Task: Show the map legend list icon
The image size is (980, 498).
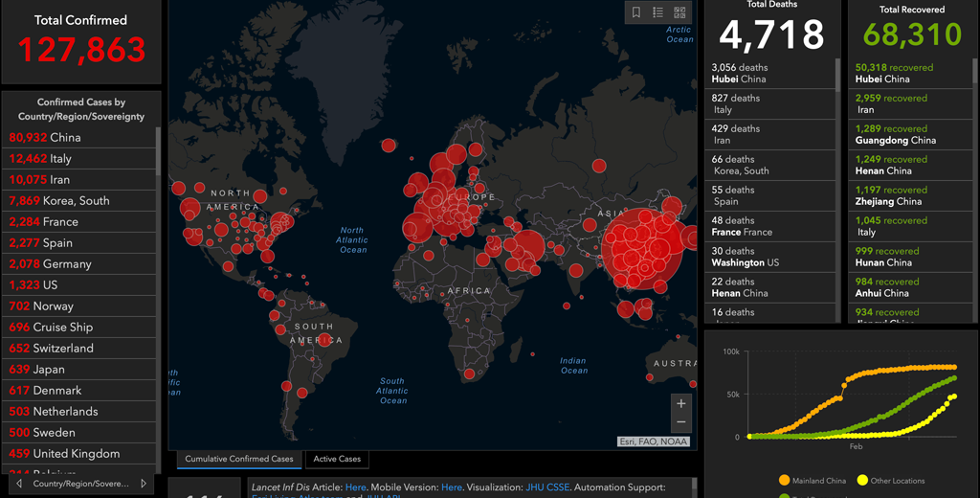Action: 657,12
